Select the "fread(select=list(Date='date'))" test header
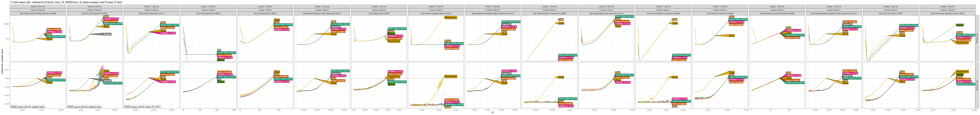The height and width of the screenshot is (115, 980). [x=493, y=13]
